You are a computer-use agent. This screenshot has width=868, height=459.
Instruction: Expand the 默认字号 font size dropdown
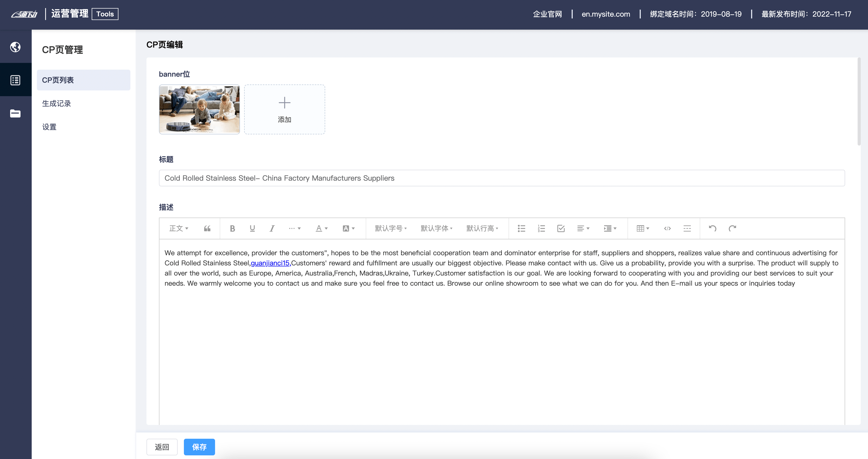[391, 228]
